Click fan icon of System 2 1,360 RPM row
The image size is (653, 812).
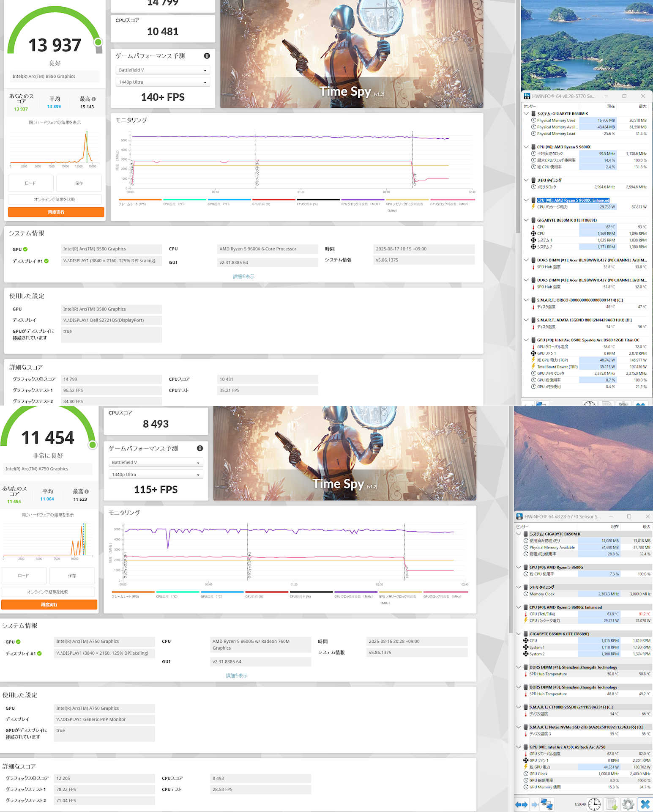526,654
